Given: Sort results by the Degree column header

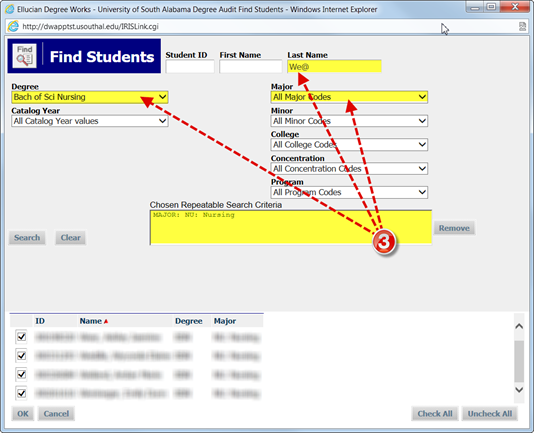Looking at the screenshot, I should coord(189,321).
